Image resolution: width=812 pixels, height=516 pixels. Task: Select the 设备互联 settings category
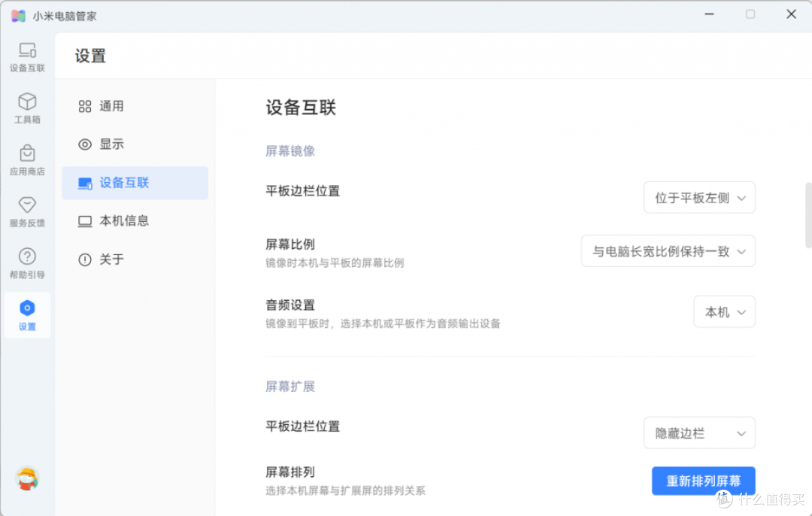(x=135, y=183)
